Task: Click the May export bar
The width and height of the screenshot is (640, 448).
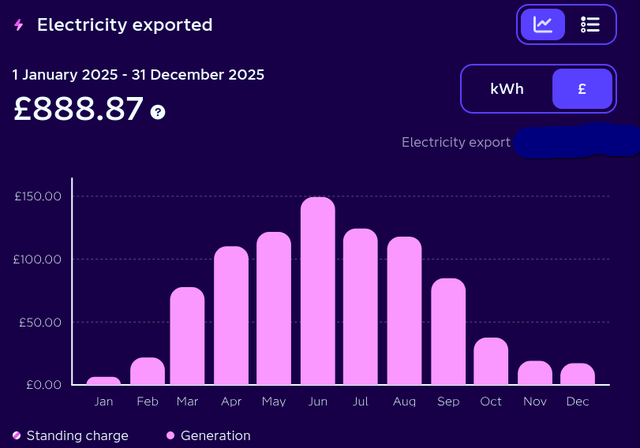Action: (x=274, y=309)
